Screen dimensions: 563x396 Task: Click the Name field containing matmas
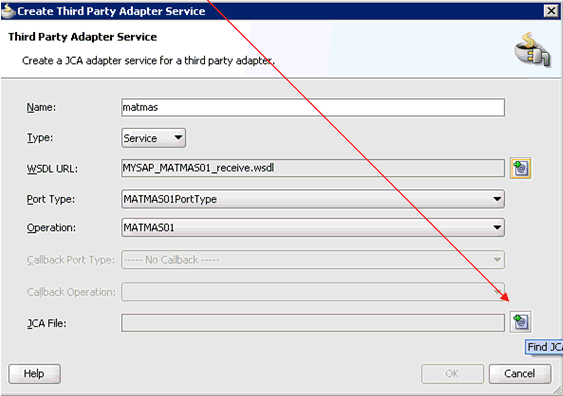point(313,107)
